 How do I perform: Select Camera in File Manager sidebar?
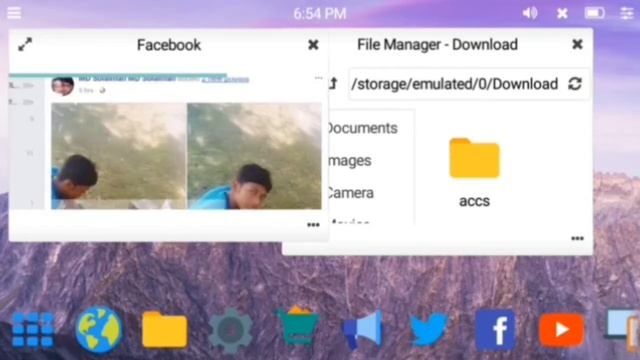pyautogui.click(x=351, y=193)
